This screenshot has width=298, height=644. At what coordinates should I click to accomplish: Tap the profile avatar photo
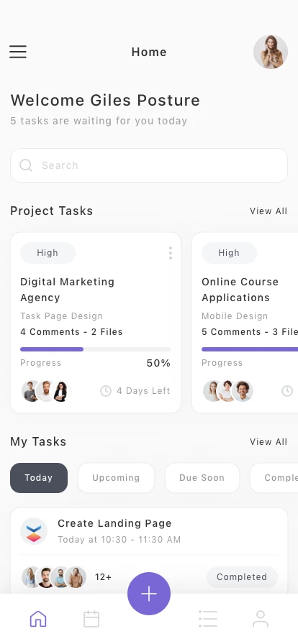(271, 52)
